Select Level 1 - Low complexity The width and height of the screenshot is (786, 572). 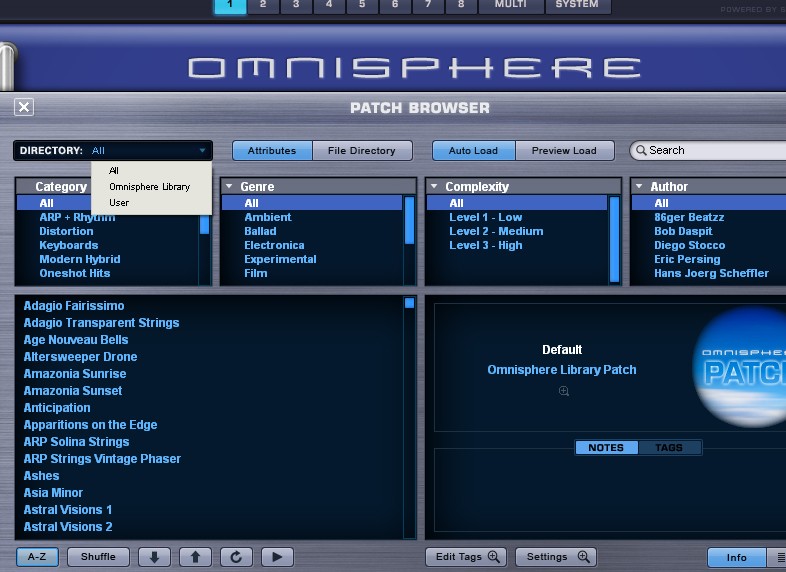[x=486, y=217]
